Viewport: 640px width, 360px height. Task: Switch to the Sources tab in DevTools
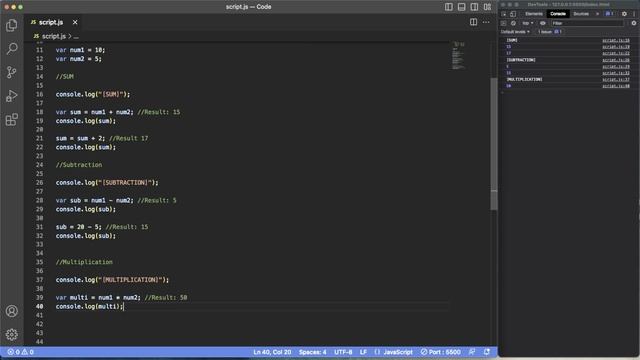coord(581,14)
